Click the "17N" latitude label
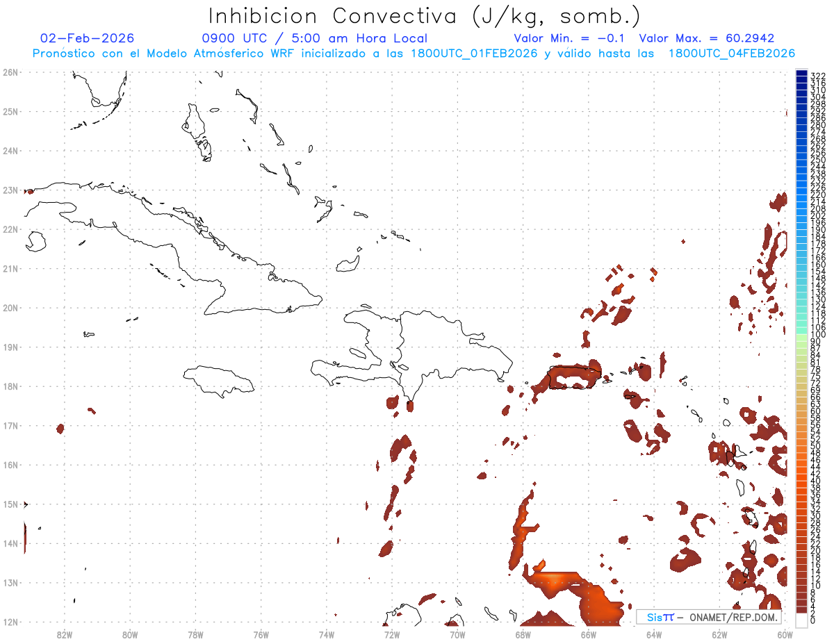 (x=10, y=425)
